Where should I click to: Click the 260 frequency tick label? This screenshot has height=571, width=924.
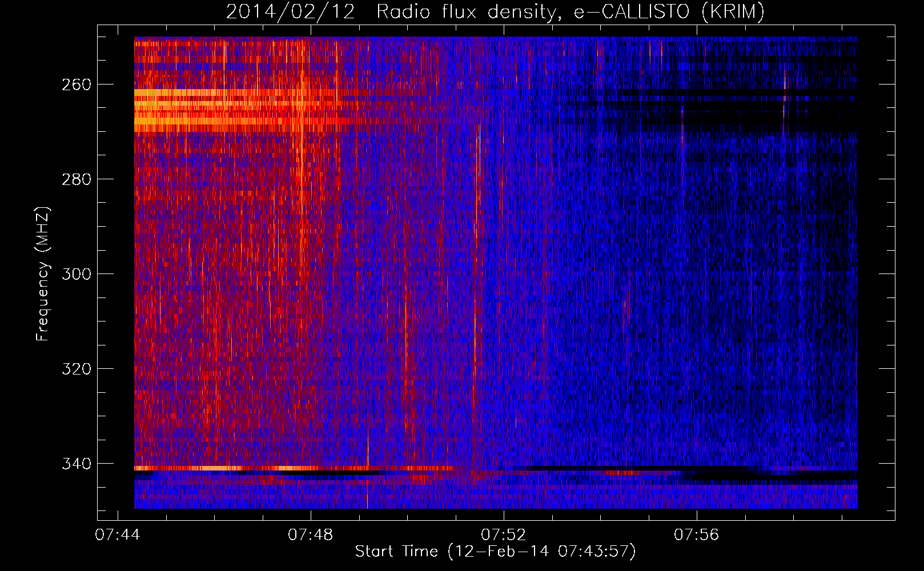(77, 85)
